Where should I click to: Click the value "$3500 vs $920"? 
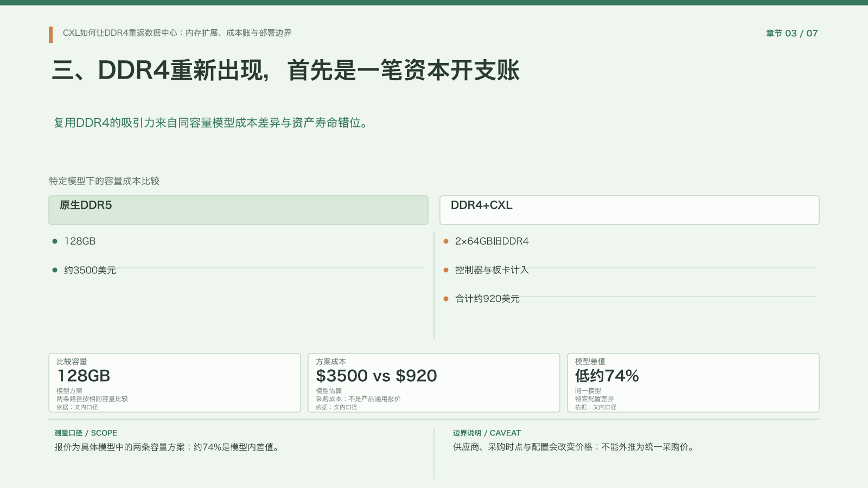(376, 376)
